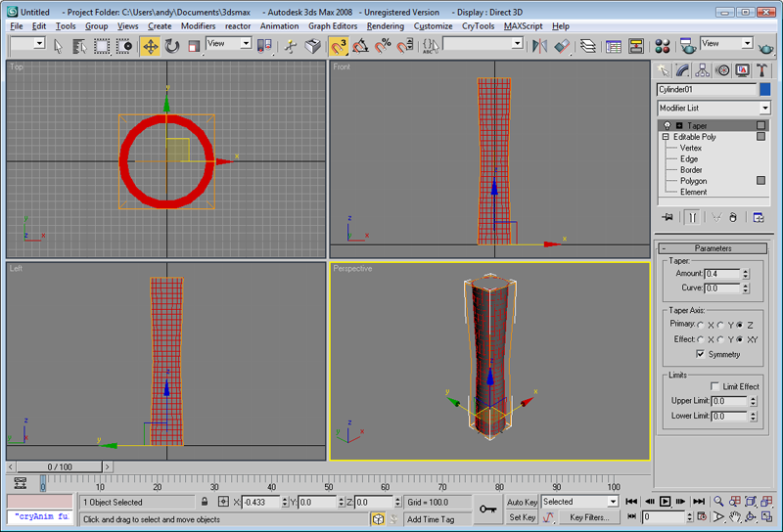Click Pan View hand icon
Viewport: 783px width, 532px height.
point(735,517)
